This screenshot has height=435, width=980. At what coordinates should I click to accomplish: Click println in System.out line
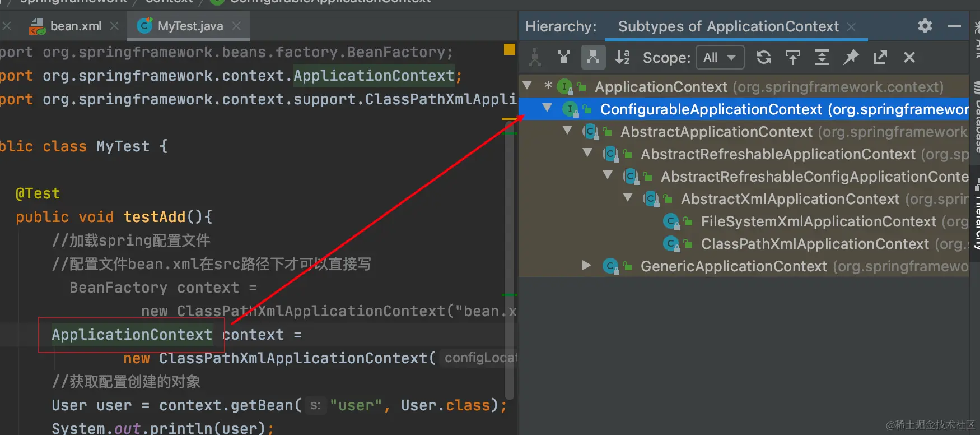click(181, 428)
